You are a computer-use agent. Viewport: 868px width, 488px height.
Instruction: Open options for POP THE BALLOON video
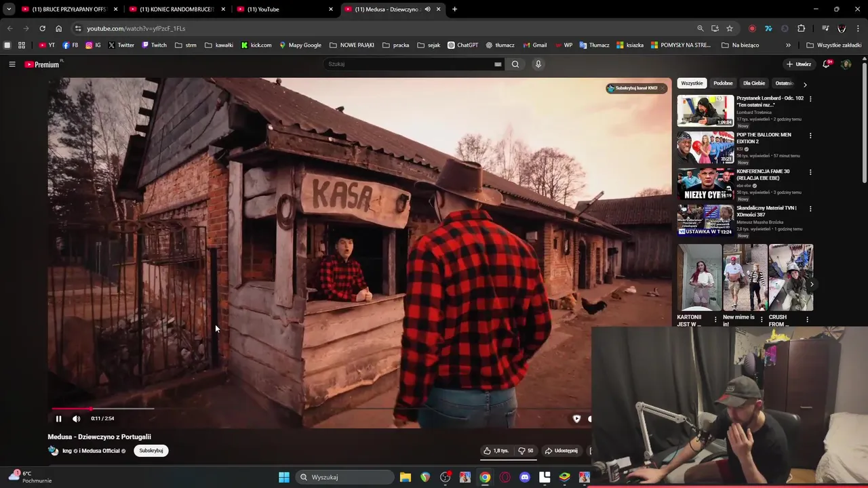coord(810,136)
